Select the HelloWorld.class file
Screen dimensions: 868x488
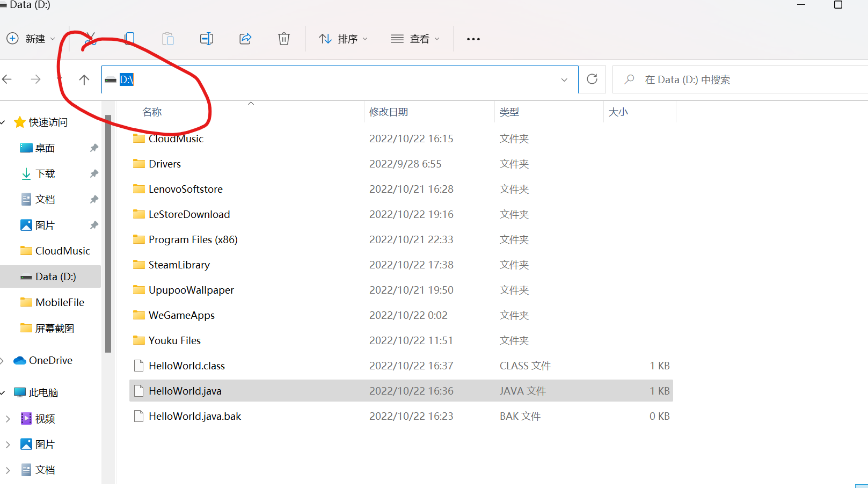pos(401,366)
